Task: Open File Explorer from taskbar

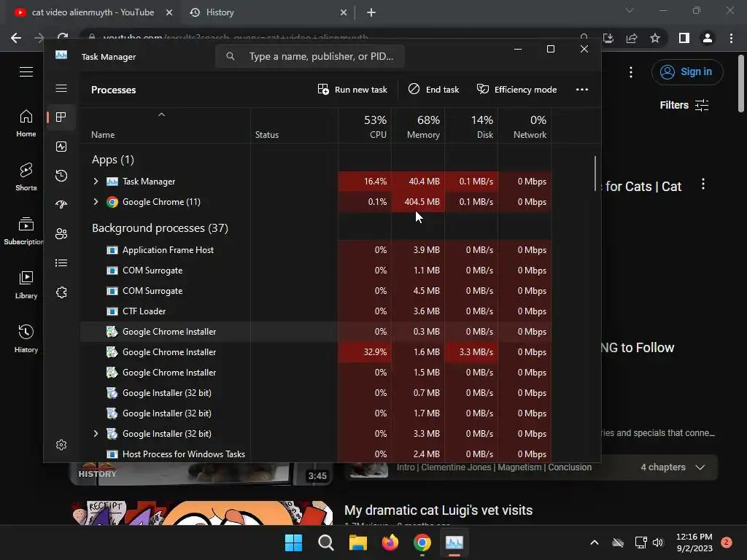Action: [358, 542]
